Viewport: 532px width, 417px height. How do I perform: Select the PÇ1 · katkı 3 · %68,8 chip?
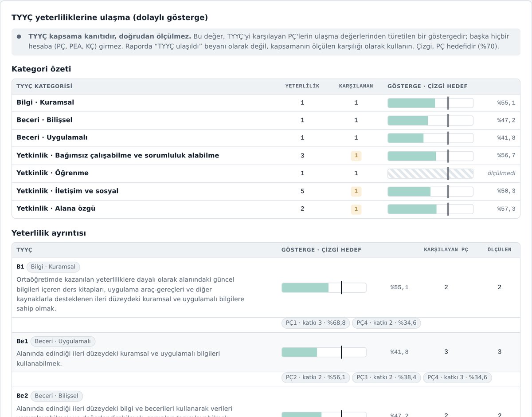click(316, 323)
